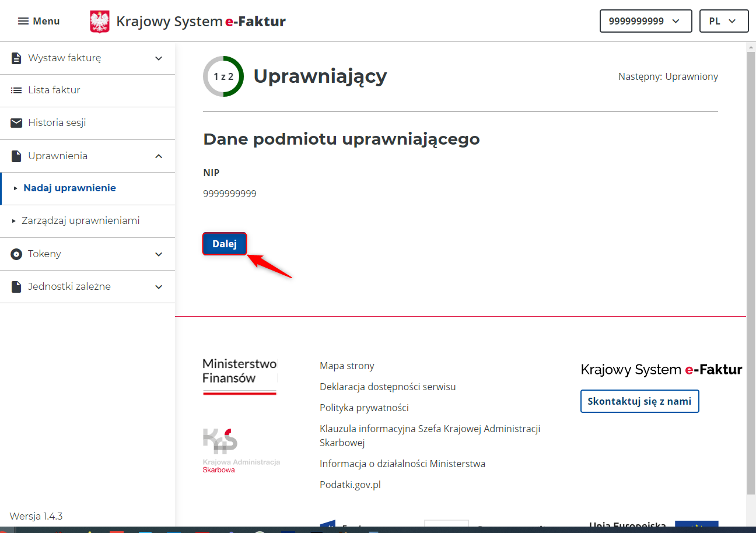The width and height of the screenshot is (756, 533).
Task: Click the Skontaktuj się z nami button
Action: pyautogui.click(x=639, y=401)
